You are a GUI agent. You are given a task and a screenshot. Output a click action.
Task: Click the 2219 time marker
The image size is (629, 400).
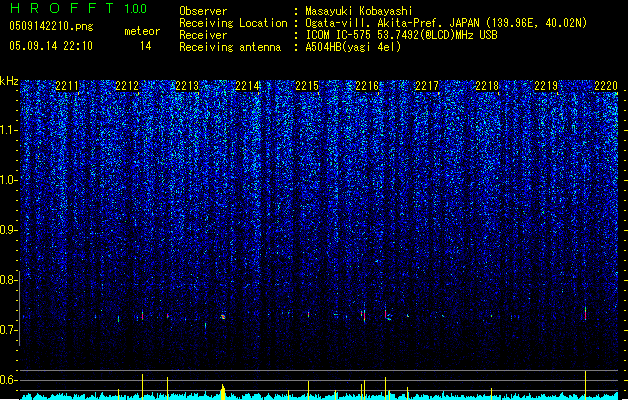tap(546, 86)
